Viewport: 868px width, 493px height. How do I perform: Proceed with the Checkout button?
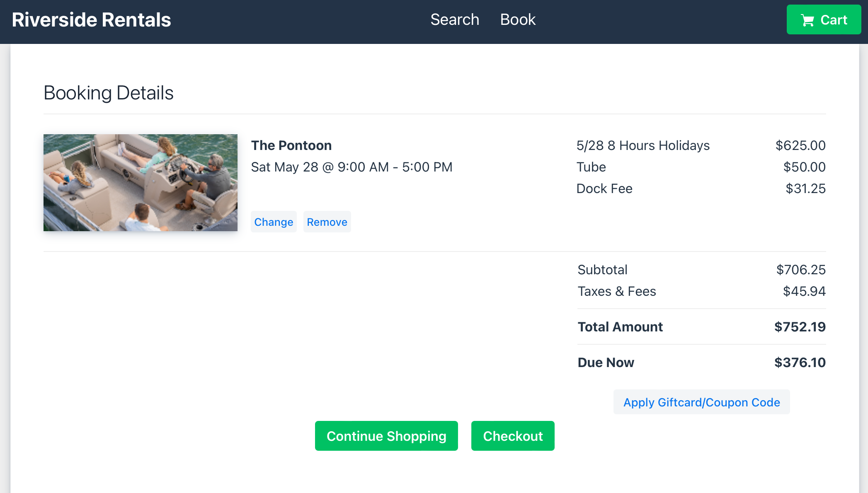pyautogui.click(x=513, y=436)
